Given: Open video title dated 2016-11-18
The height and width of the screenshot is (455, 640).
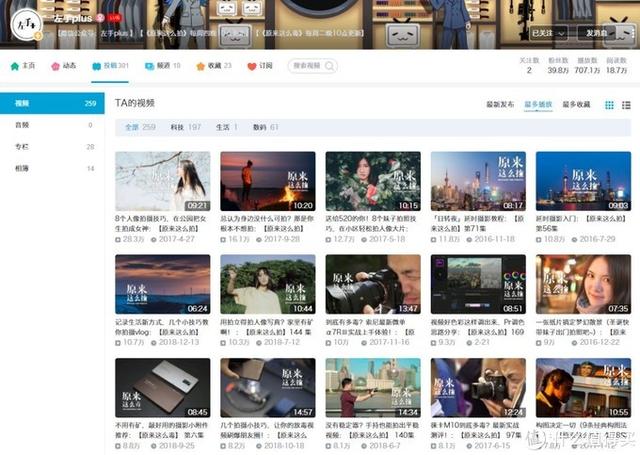Looking at the screenshot, I should click(x=478, y=224).
